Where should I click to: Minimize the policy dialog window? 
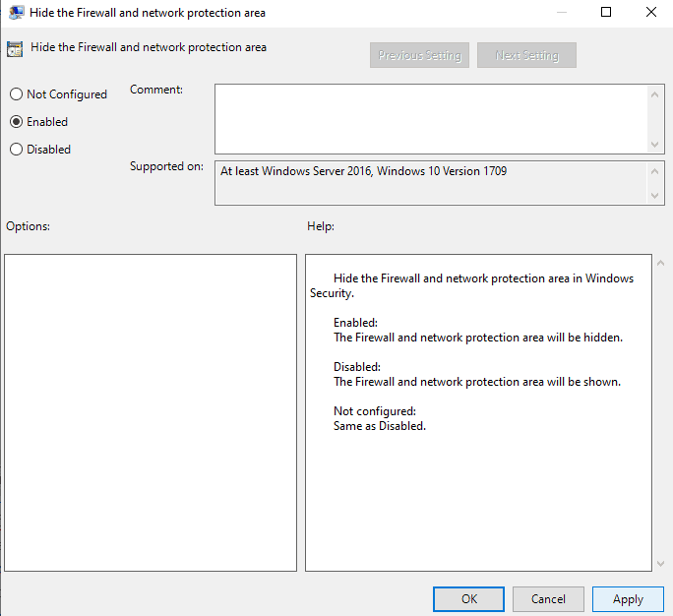[x=562, y=12]
